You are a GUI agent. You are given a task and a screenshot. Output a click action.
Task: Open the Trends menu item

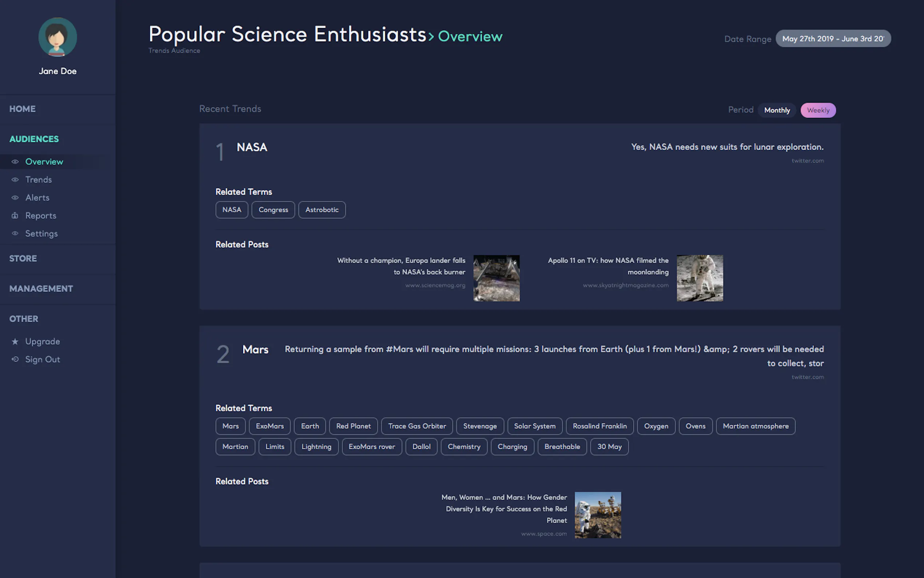tap(38, 180)
